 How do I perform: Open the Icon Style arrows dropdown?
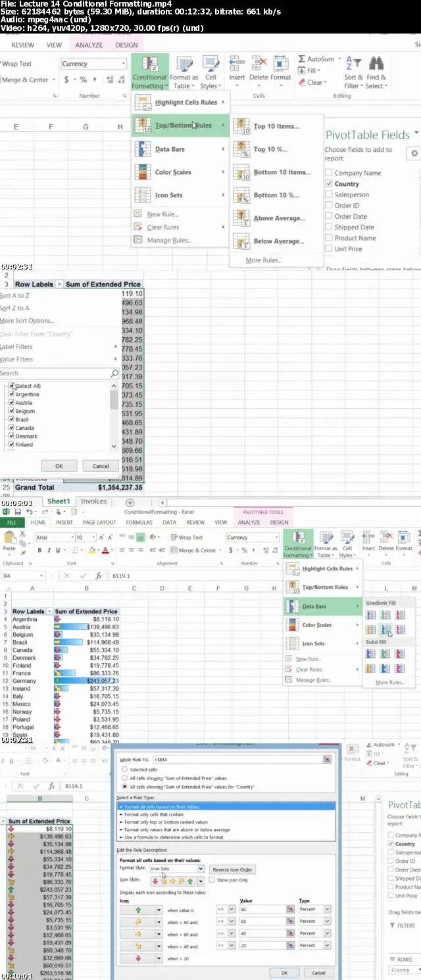pyautogui.click(x=201, y=881)
